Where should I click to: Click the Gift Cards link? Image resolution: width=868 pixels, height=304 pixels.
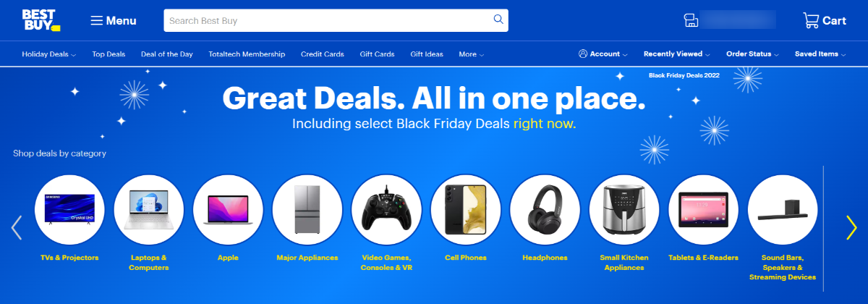(377, 54)
